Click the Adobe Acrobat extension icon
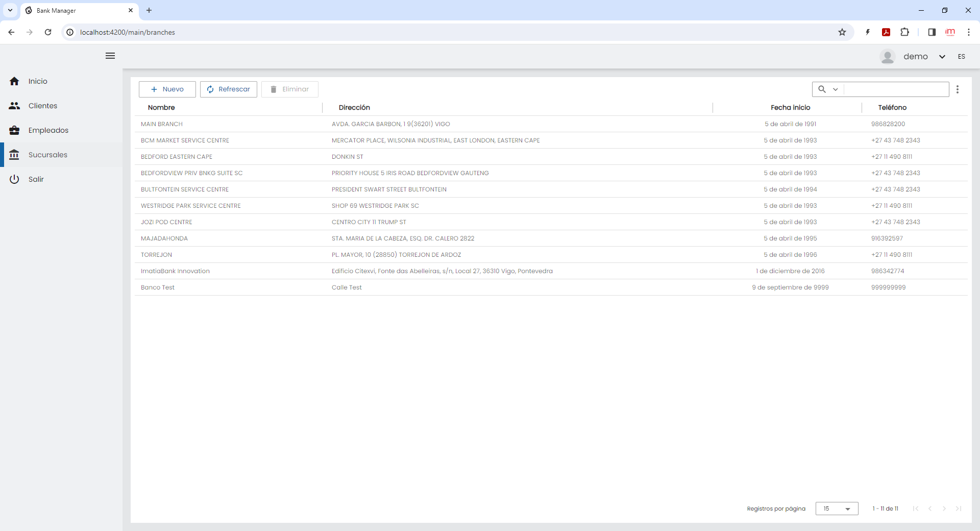This screenshot has height=531, width=980. [886, 32]
